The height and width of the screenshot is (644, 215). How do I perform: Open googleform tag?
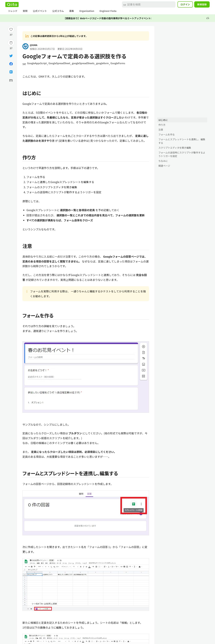tap(102, 64)
